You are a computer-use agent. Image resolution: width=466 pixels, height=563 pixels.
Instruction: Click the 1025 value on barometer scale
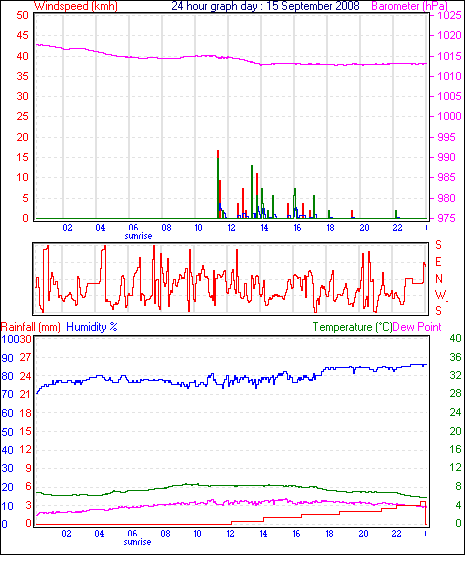[449, 15]
